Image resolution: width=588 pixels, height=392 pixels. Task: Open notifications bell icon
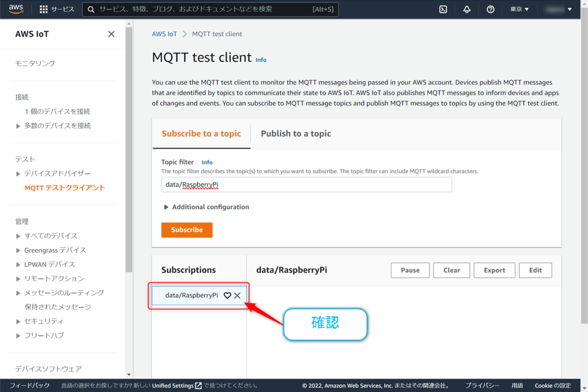[467, 9]
